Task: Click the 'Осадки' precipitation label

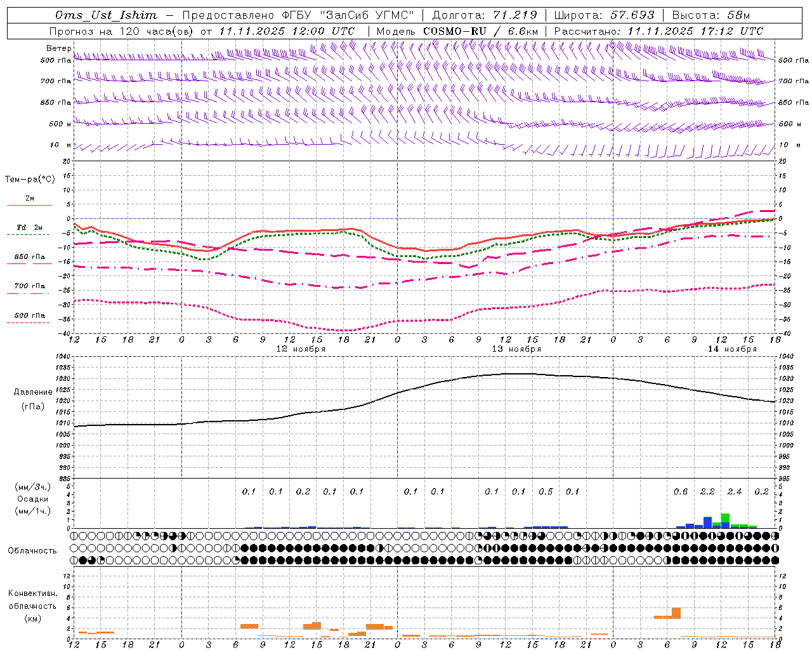Action: [33, 499]
